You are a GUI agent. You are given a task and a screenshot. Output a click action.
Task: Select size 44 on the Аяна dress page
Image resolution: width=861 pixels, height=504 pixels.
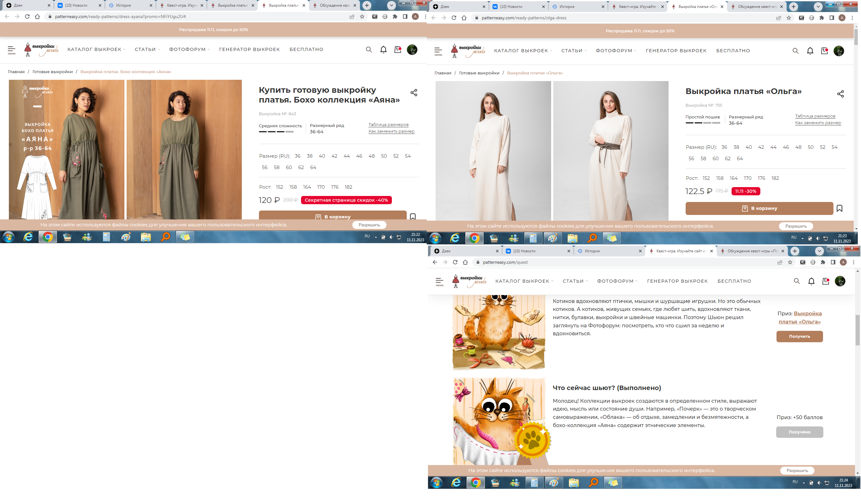click(x=346, y=156)
